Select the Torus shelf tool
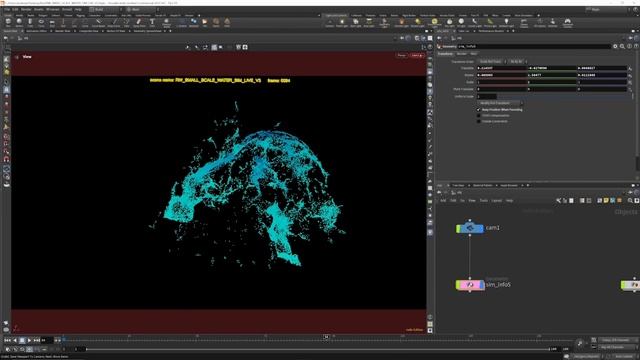Viewport: 640px width, 360px height. [41, 22]
